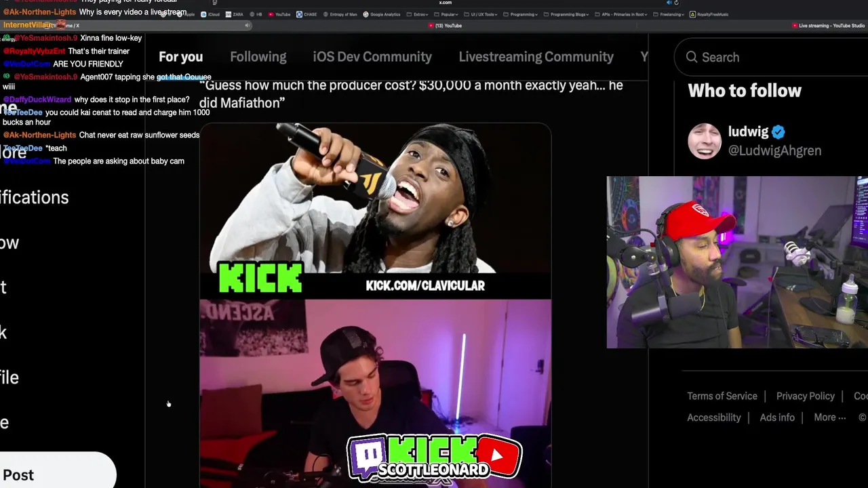Expand the APIs - Primaries in Root folder
The image size is (868, 488).
[623, 14]
